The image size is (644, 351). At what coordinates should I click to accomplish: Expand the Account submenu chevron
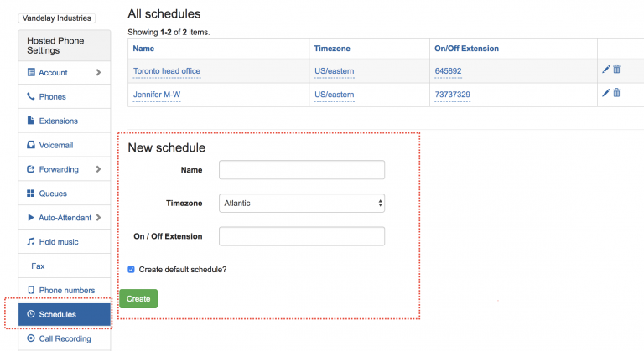(98, 72)
